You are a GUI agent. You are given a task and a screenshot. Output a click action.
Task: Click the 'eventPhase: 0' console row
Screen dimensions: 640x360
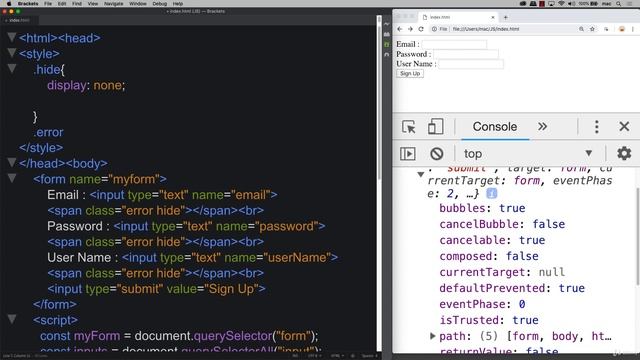[482, 304]
